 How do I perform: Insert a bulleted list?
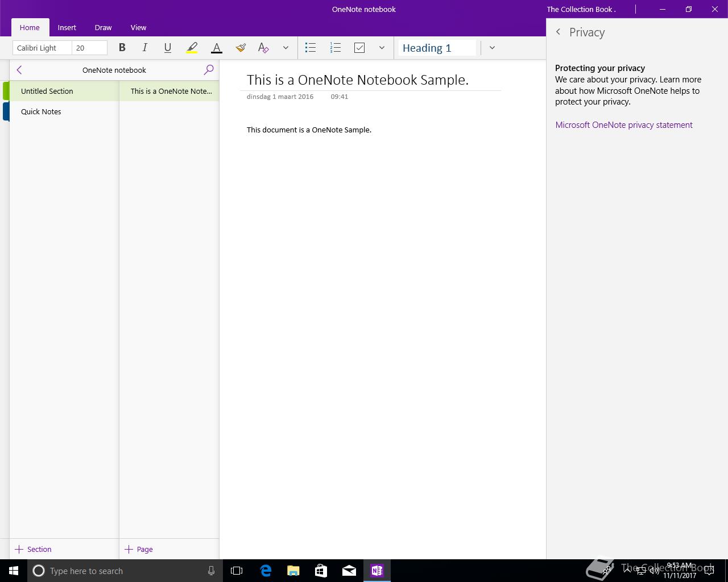click(310, 48)
